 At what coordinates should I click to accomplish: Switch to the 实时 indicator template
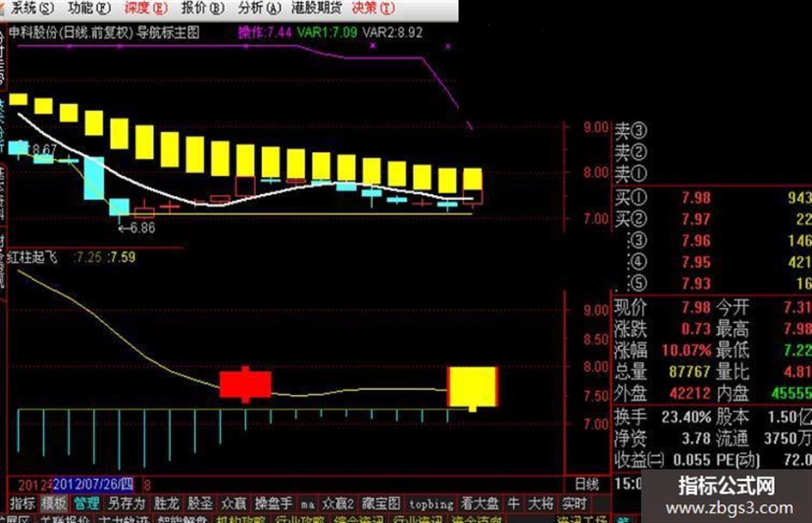tap(575, 503)
